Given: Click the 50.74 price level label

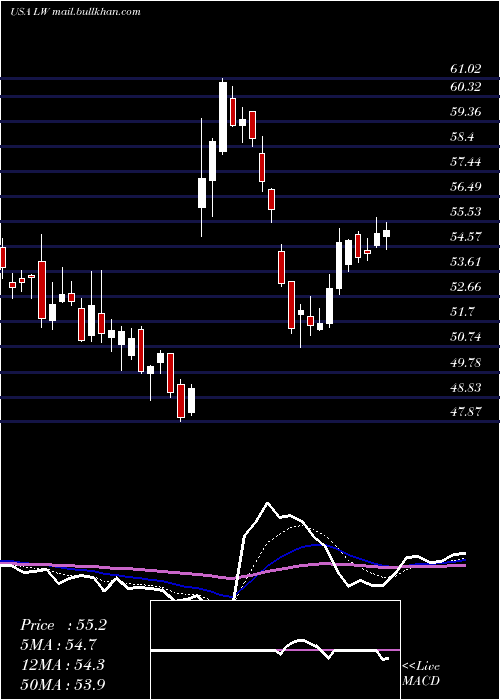Looking at the screenshot, I should tap(466, 337).
